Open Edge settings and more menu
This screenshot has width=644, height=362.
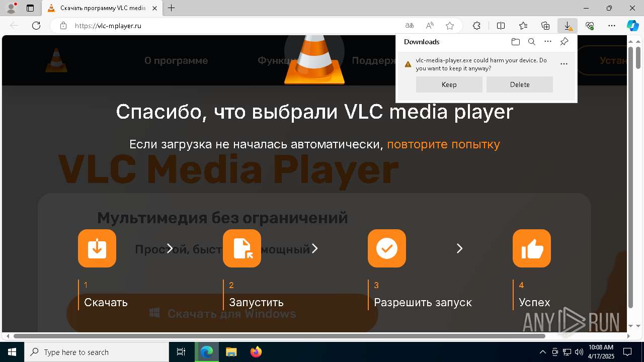click(612, 26)
